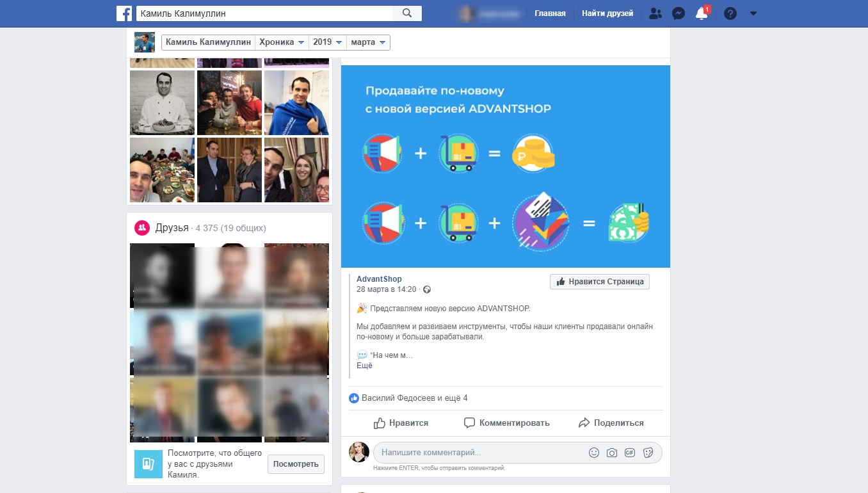868x493 pixels.
Task: Click the comment input field
Action: [x=480, y=453]
